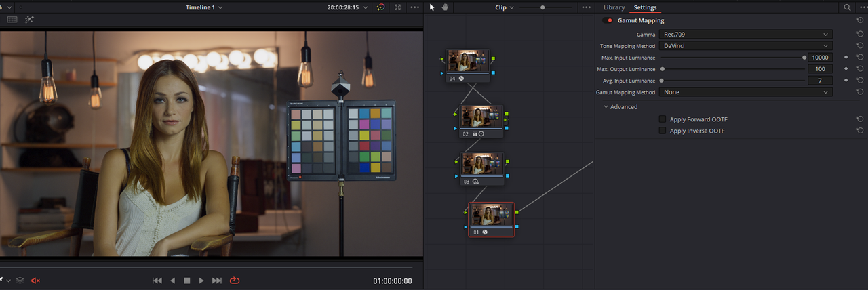Toggle the viewer fullscreen expand icon

(398, 7)
